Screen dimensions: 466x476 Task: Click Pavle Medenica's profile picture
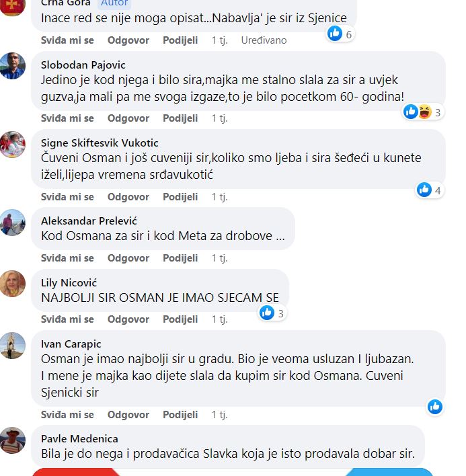coord(13,440)
